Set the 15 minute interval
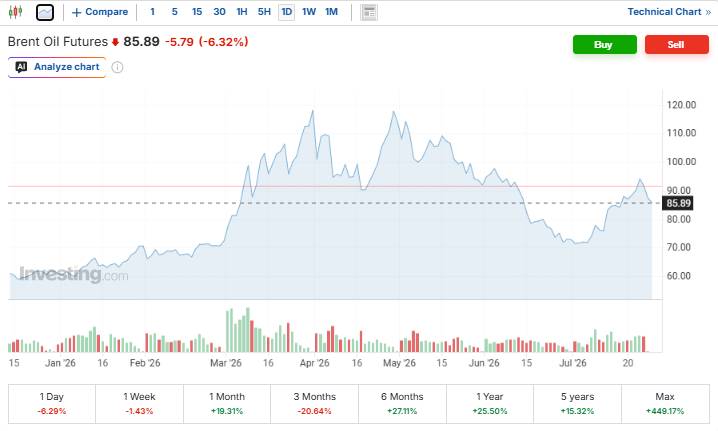This screenshot has height=431, width=718. [197, 12]
